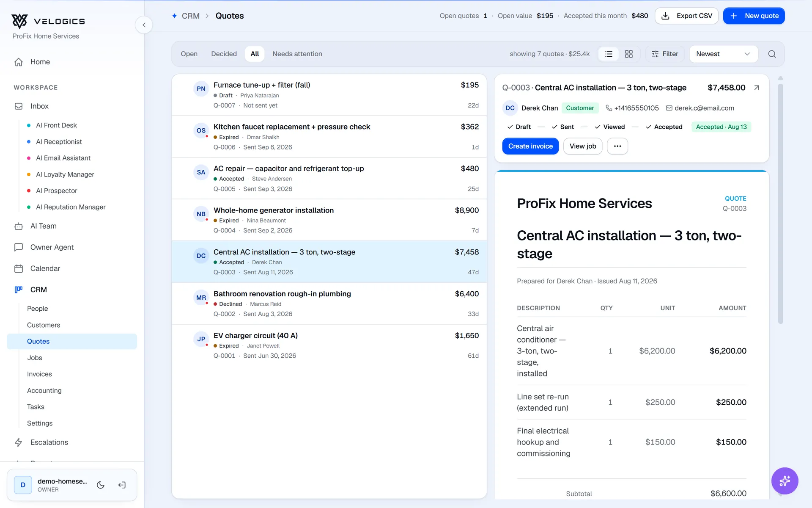812x508 pixels.
Task: Click the log out icon
Action: coord(122,485)
